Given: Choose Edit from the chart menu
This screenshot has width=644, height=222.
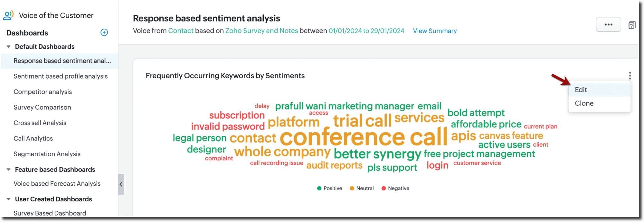Looking at the screenshot, I should tap(581, 90).
